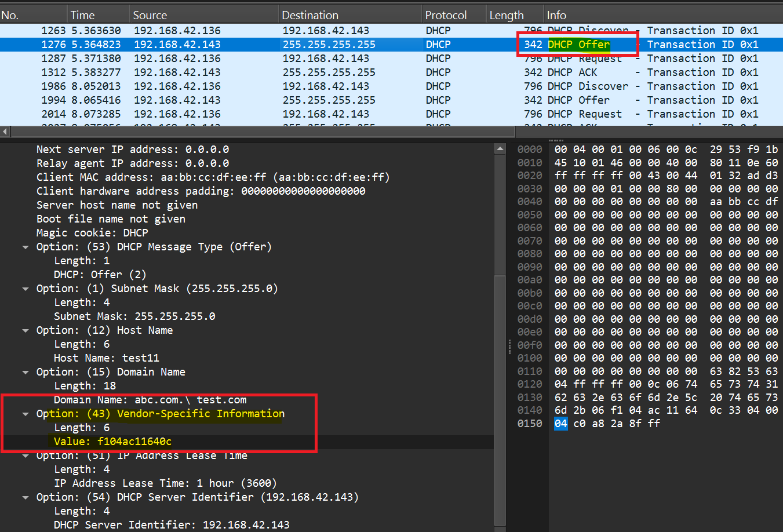Click the left arrow of the horizontal scrollbar
783x532 pixels.
pyautogui.click(x=5, y=131)
